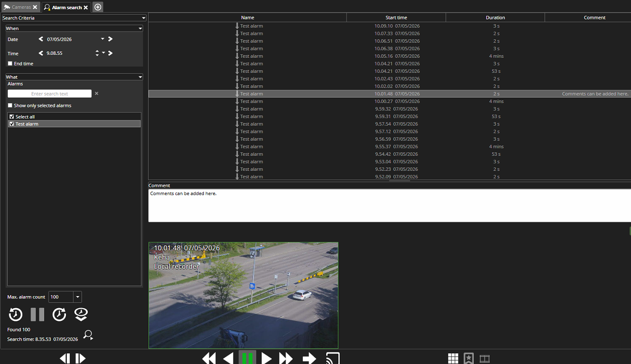Select the Alarm search tab
Viewport: 631px width, 364px height.
pyautogui.click(x=66, y=7)
